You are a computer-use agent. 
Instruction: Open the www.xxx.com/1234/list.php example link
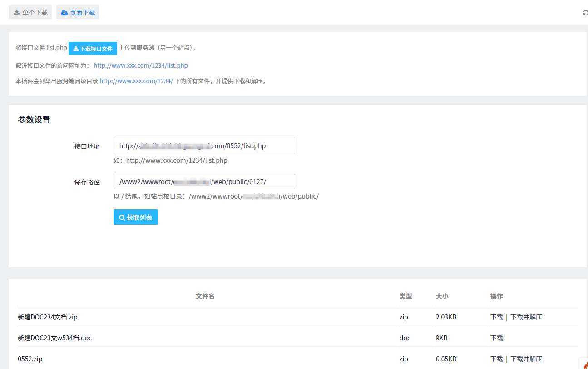140,65
